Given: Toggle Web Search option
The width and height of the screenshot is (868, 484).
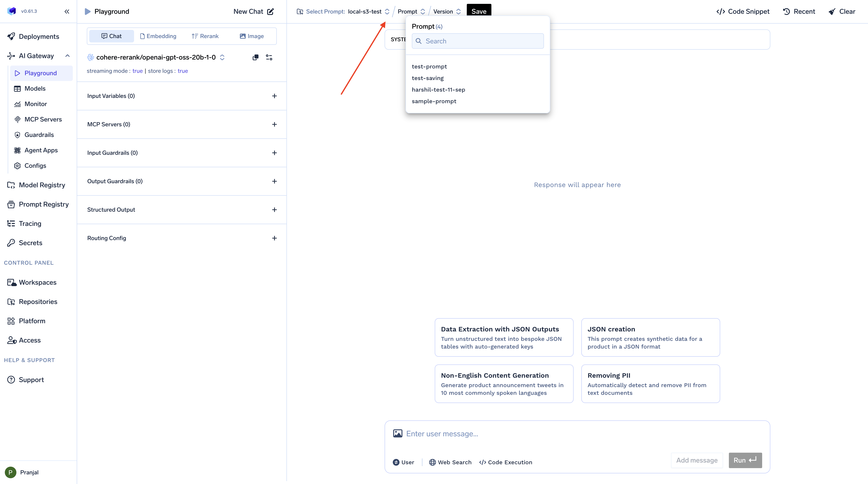Looking at the screenshot, I should (450, 462).
